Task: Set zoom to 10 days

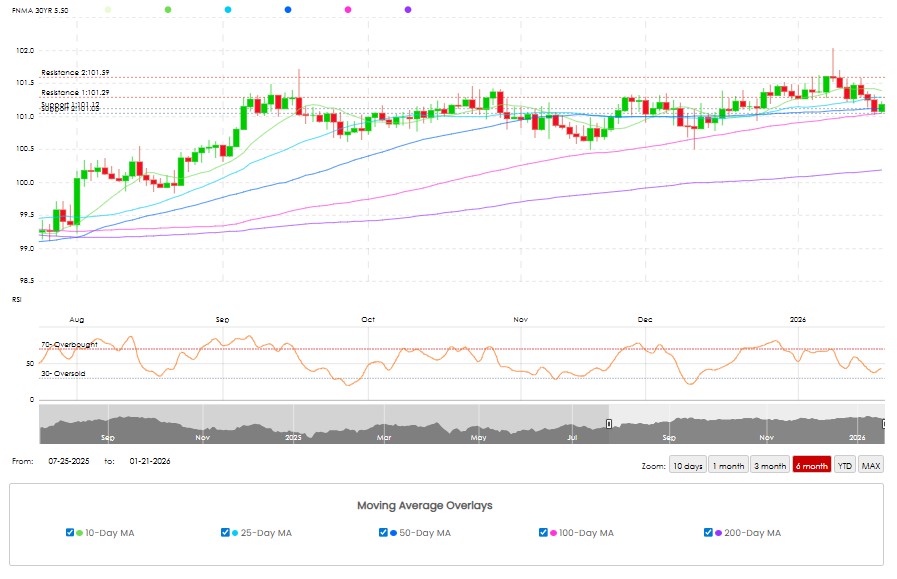Action: coord(687,466)
